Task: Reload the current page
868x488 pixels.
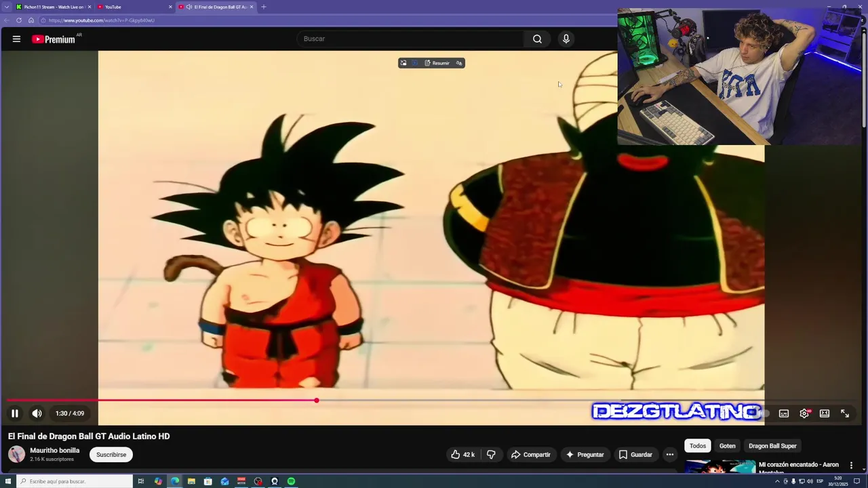Action: click(x=19, y=20)
